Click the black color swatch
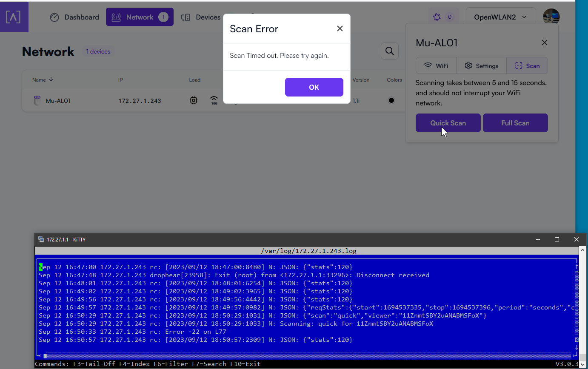The image size is (588, 369). [391, 100]
